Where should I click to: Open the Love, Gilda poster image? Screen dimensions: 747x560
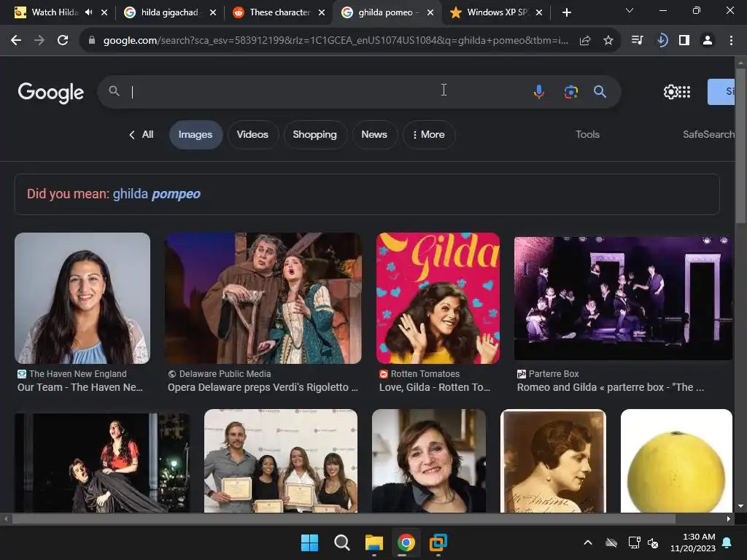438,298
